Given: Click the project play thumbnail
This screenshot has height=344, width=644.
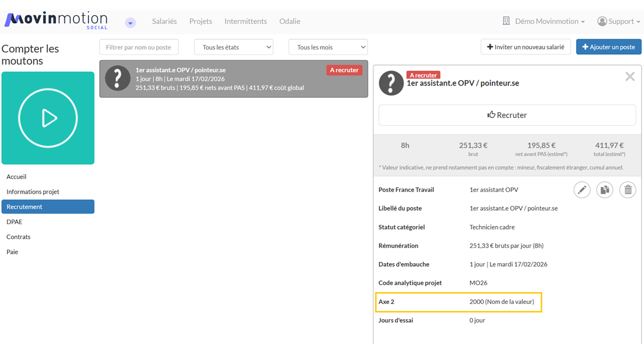Looking at the screenshot, I should (x=48, y=118).
